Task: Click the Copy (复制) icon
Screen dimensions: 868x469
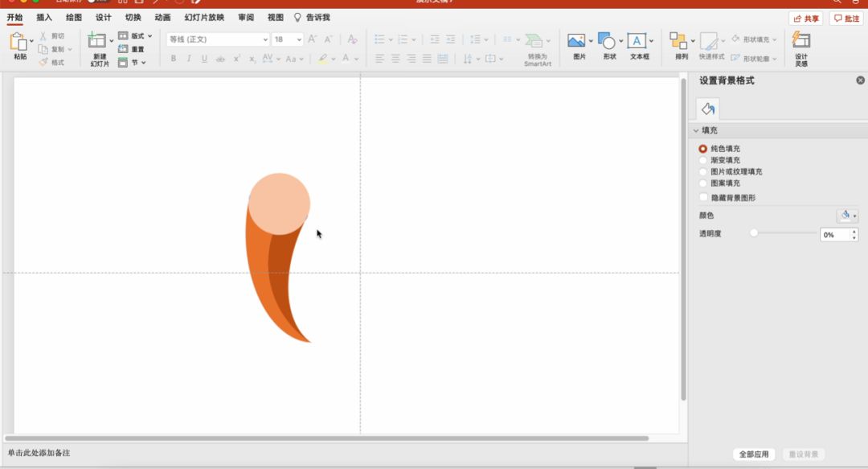Action: 43,49
